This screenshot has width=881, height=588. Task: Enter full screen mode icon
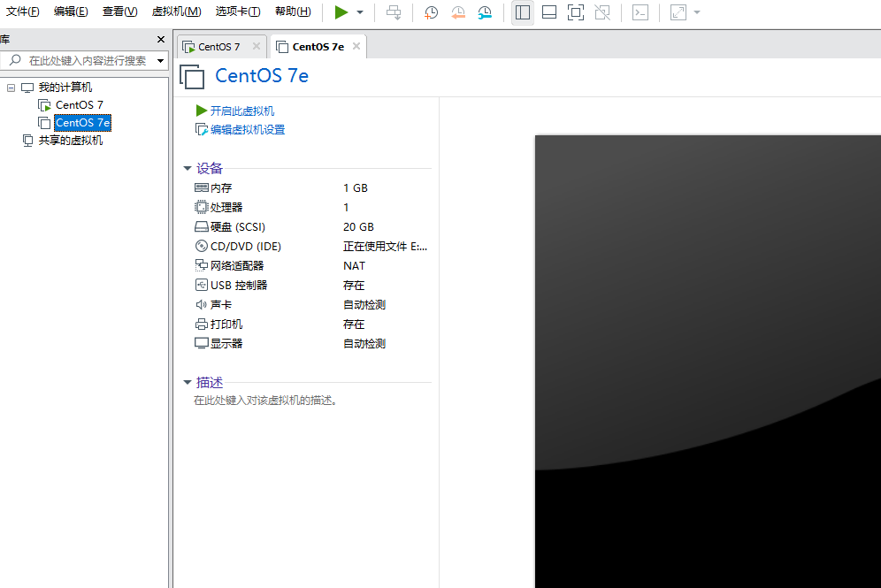[x=576, y=12]
